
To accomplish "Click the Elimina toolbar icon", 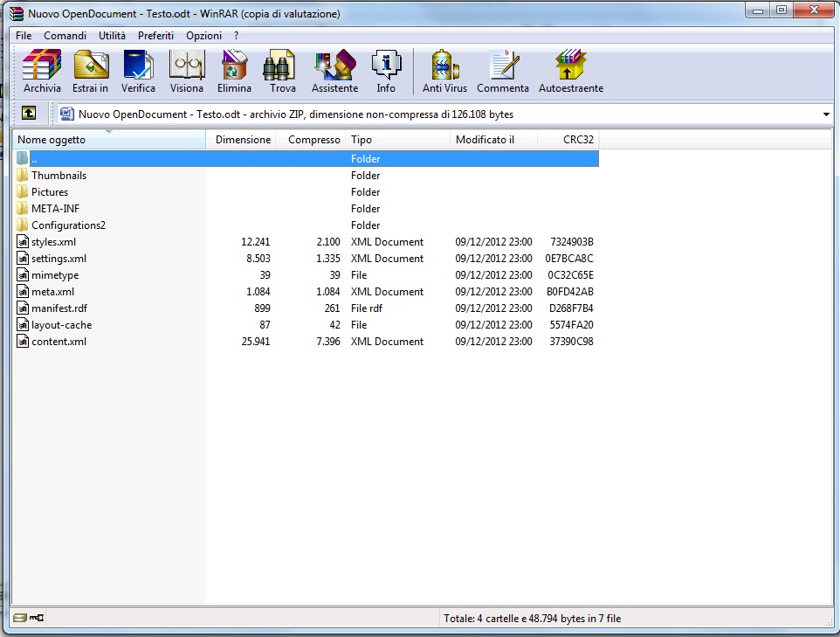I will click(x=234, y=65).
